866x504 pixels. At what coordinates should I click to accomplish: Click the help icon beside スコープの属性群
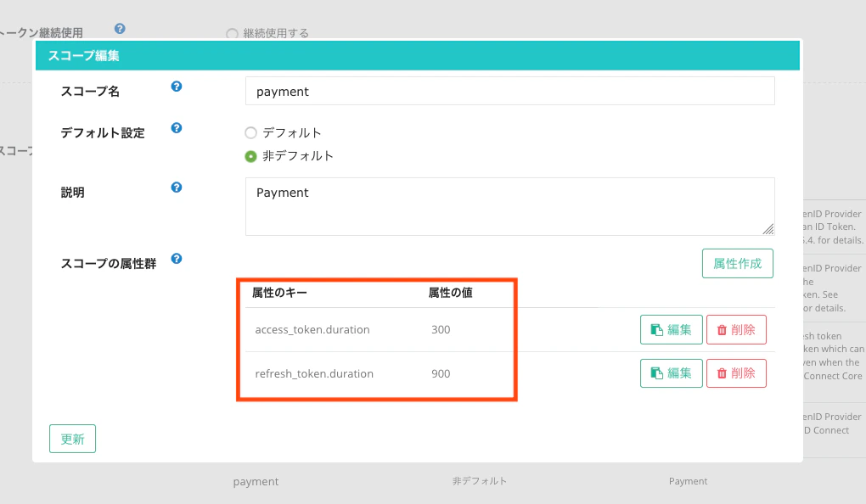click(x=176, y=260)
